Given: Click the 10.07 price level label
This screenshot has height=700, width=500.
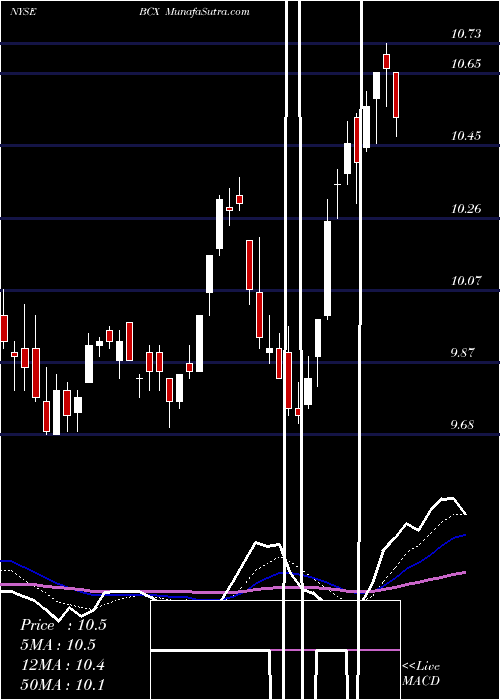Looking at the screenshot, I should tap(466, 281).
